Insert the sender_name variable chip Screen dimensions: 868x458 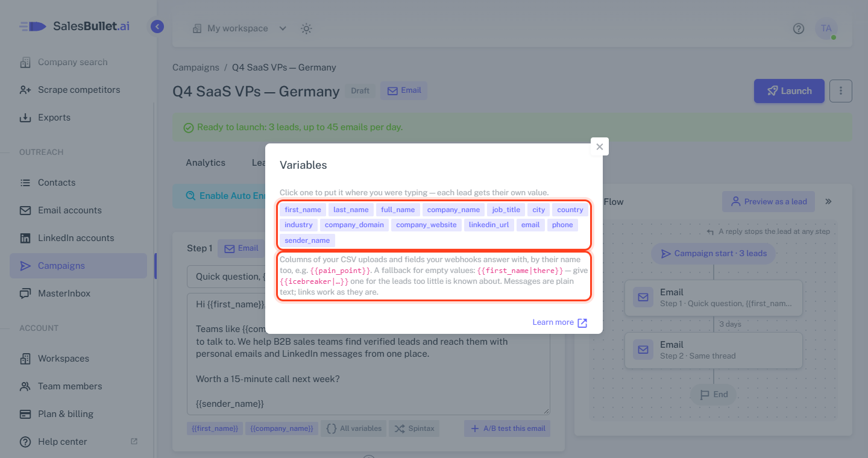307,240
